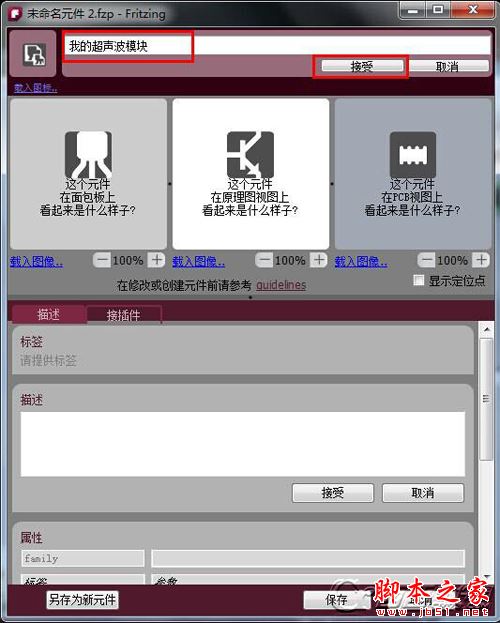Click the scrollbar up arrow

coord(486,329)
